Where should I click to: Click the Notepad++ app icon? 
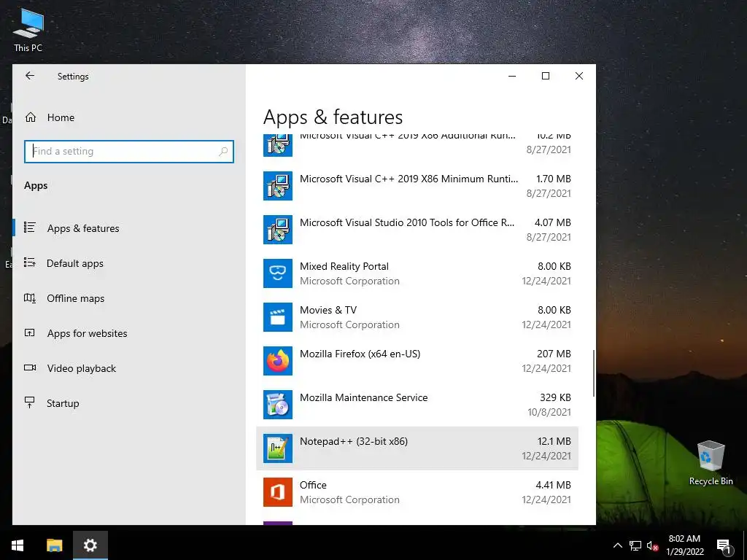pyautogui.click(x=278, y=448)
